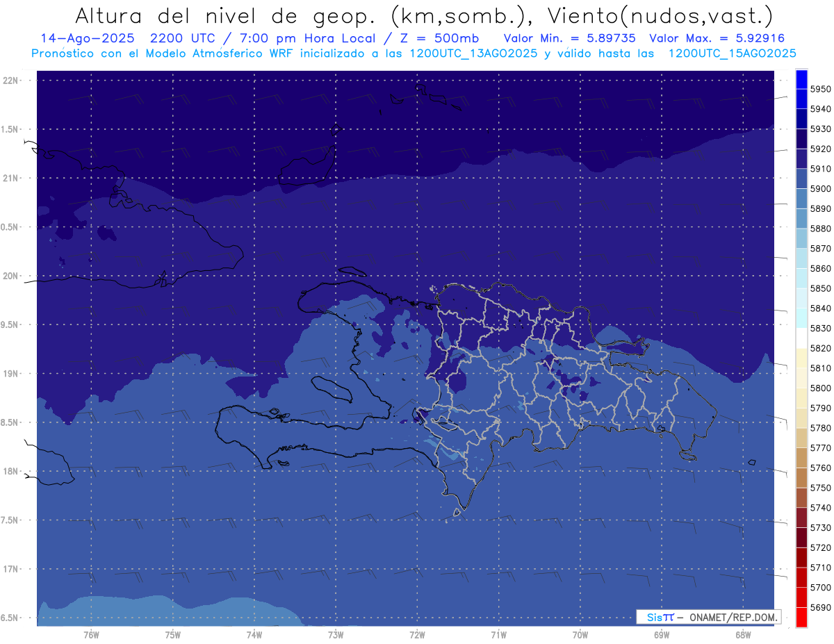Click the map title 'Altura del nivel de geop.'

coord(227,16)
